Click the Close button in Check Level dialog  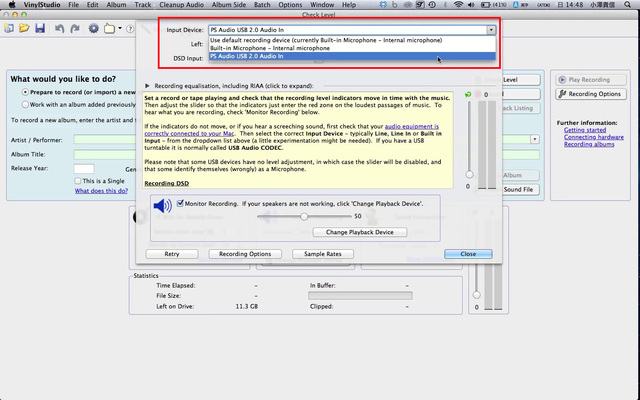468,254
